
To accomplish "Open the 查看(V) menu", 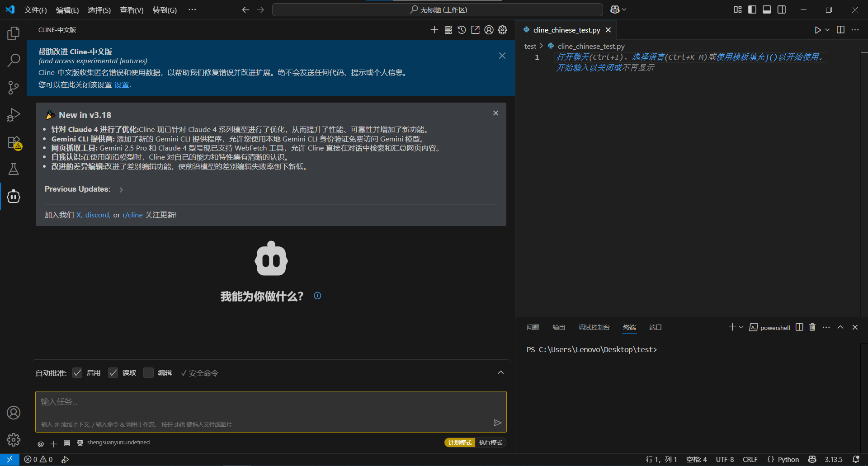I will click(x=132, y=10).
